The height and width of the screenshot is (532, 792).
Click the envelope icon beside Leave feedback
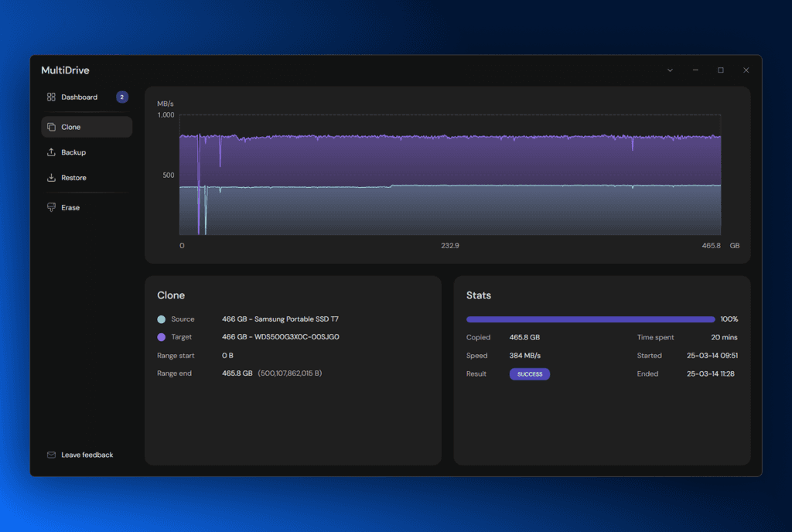51,455
